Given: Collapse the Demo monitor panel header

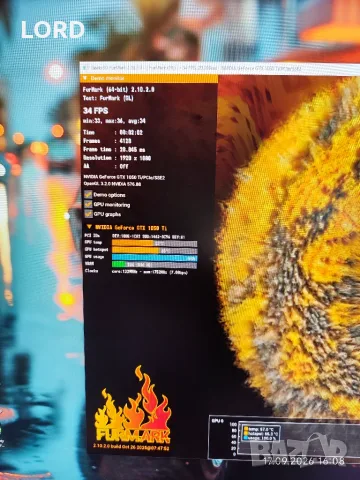Looking at the screenshot, I should tap(149, 78).
